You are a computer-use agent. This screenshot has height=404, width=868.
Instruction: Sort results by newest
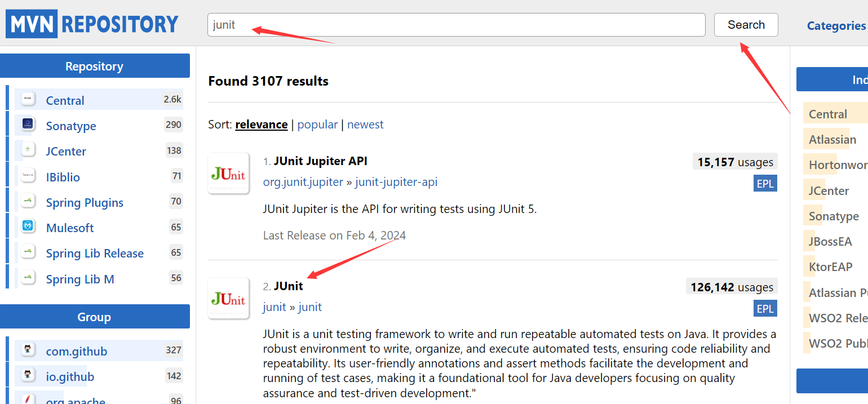pos(365,125)
